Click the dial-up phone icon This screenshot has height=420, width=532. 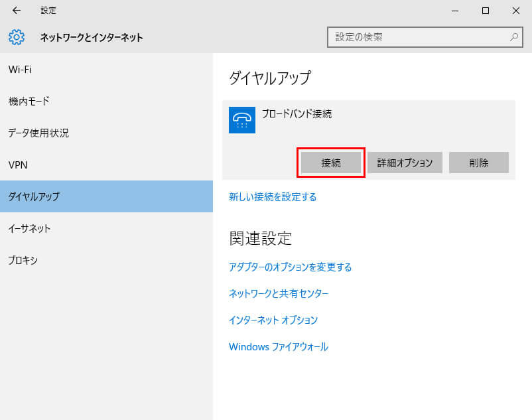[x=242, y=120]
